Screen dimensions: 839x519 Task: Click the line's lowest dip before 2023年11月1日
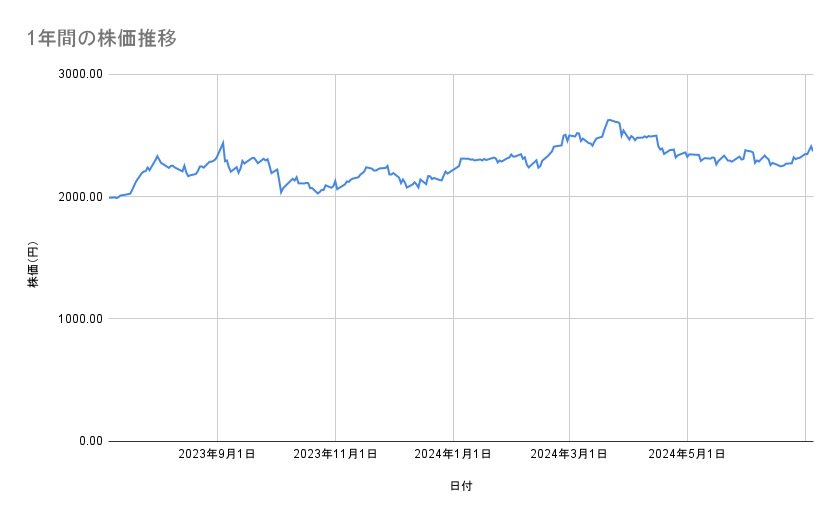click(318, 193)
